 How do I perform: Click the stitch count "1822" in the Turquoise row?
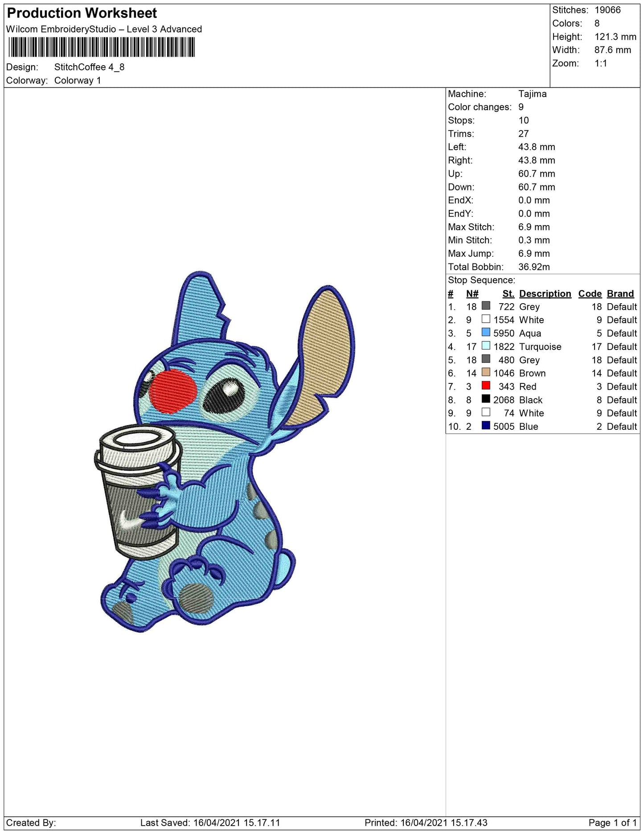tap(504, 347)
